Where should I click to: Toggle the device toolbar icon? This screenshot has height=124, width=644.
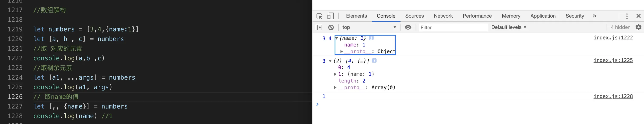click(x=331, y=16)
